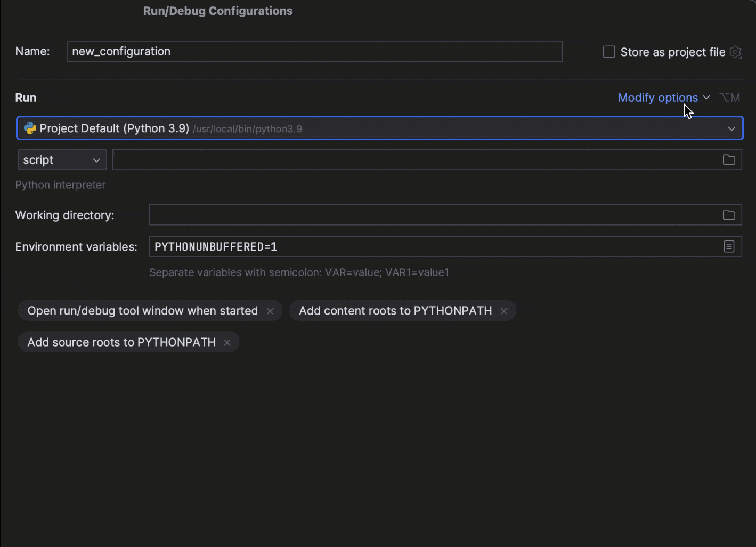This screenshot has height=547, width=756.
Task: Click the Name field containing new_configuration
Action: [314, 52]
